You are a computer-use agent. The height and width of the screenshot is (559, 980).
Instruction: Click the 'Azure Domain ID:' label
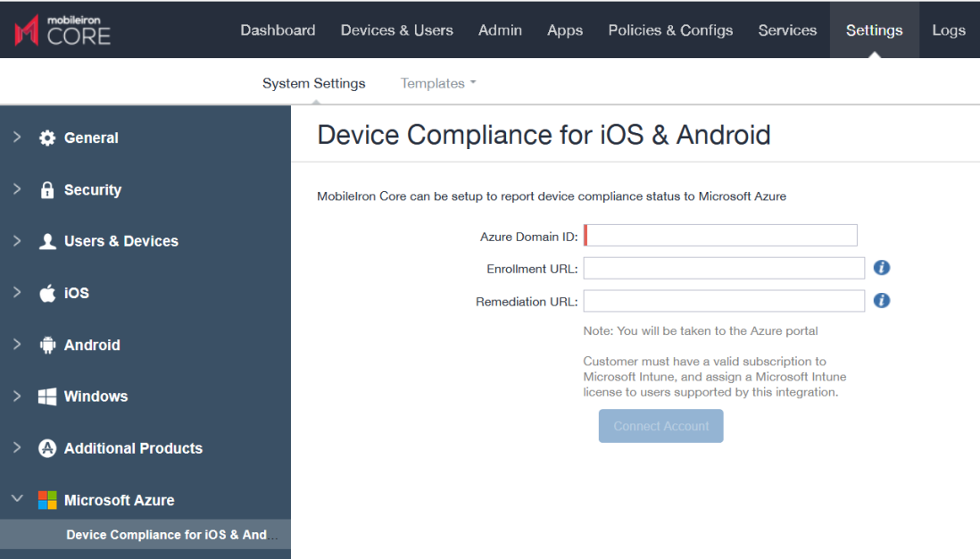528,237
